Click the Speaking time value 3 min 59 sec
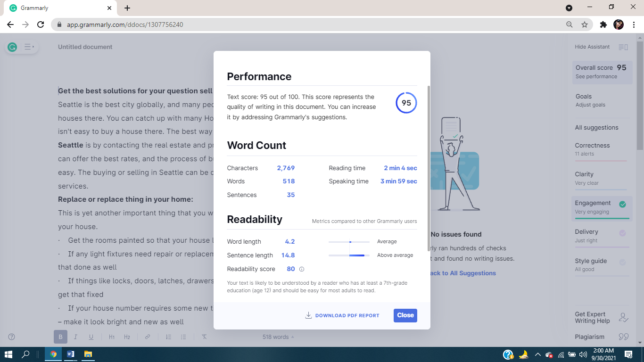 click(399, 181)
